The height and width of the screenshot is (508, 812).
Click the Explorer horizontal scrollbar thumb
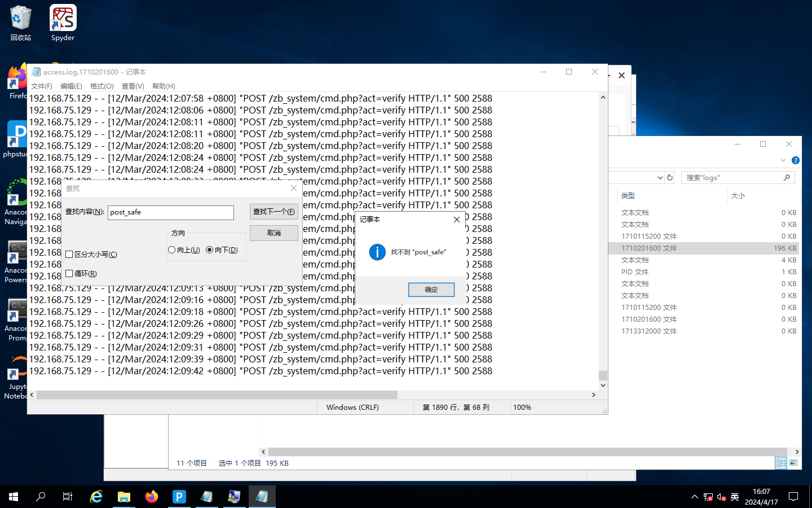(x=527, y=452)
